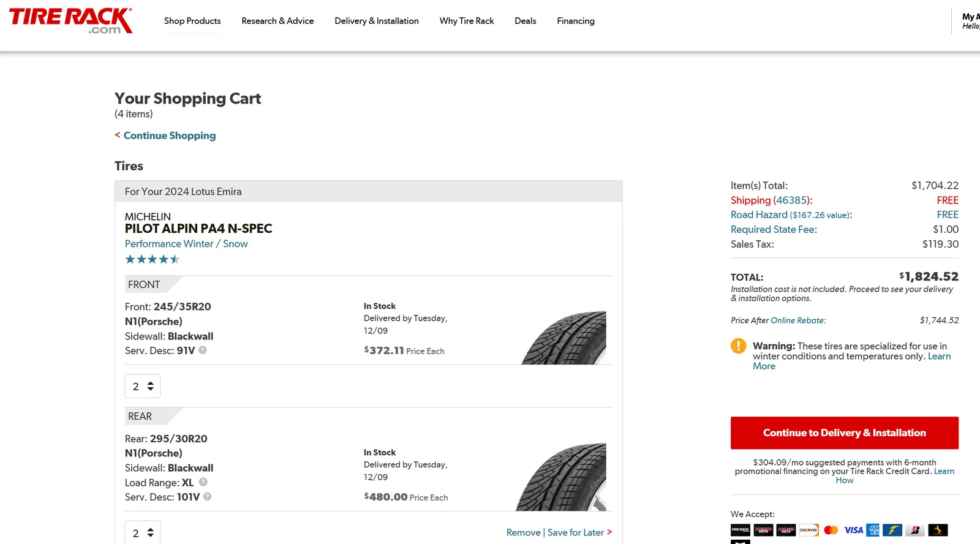
Task: Click the front tire thumbnail image
Action: (x=565, y=338)
